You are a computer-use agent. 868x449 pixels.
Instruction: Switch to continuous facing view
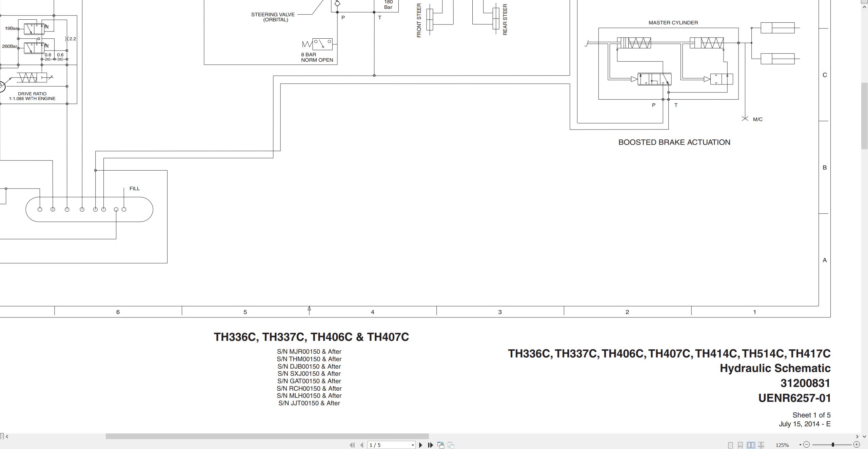tap(761, 445)
